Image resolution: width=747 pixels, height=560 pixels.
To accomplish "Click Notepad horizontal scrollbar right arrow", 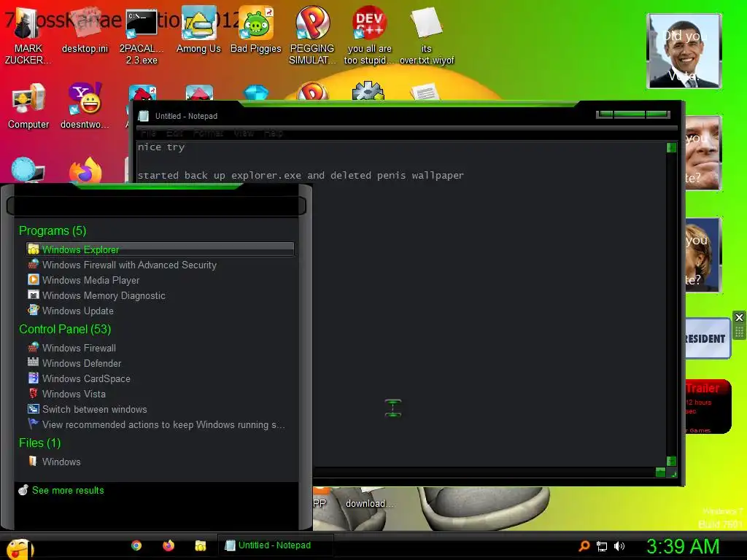I will coord(660,472).
